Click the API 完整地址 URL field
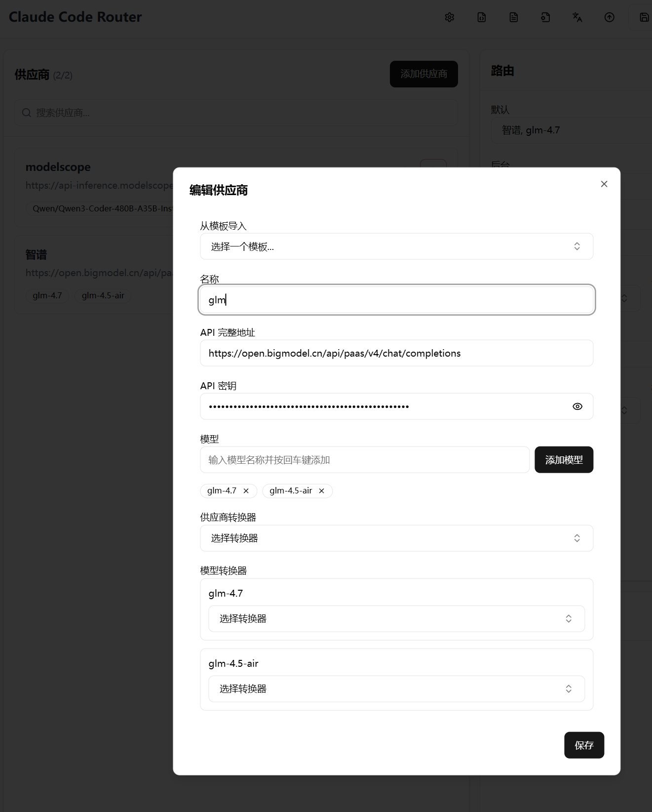This screenshot has width=652, height=812. tap(397, 353)
